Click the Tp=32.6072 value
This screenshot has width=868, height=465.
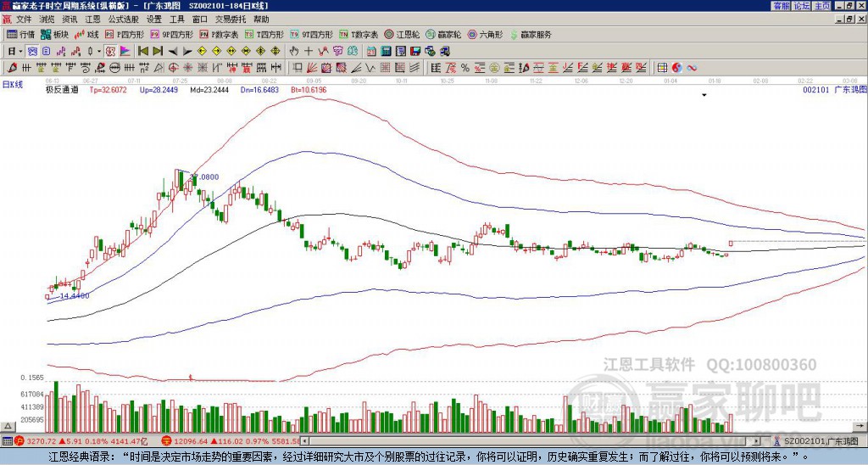tap(108, 89)
